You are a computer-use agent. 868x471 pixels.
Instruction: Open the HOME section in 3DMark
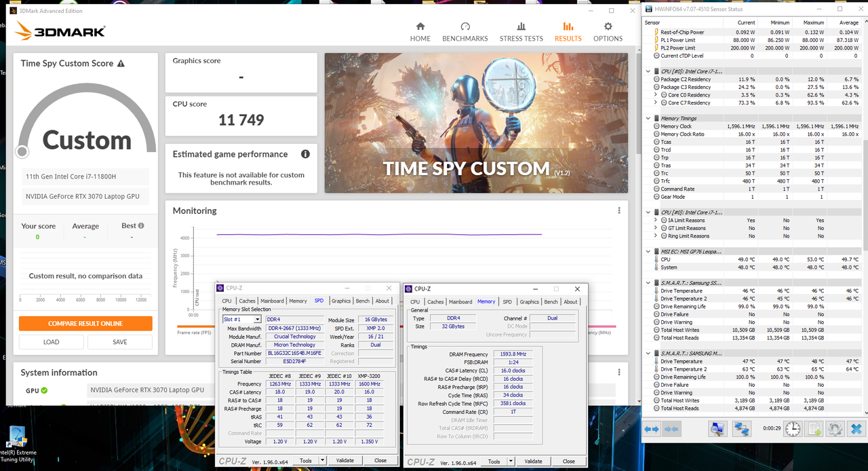[420, 32]
